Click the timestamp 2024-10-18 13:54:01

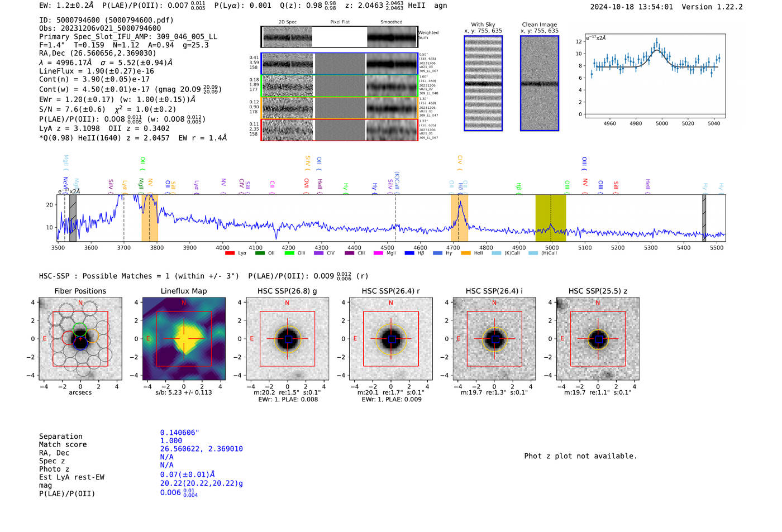point(632,7)
